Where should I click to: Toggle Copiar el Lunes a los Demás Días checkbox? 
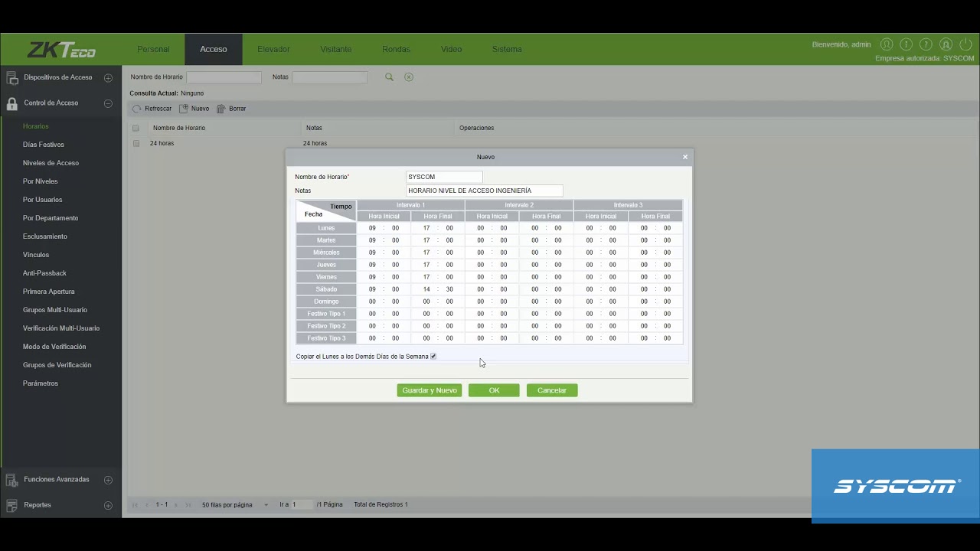tap(433, 357)
